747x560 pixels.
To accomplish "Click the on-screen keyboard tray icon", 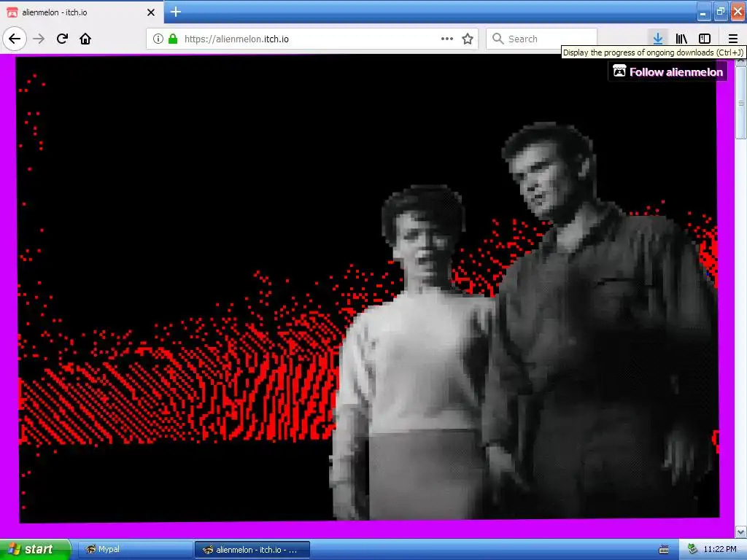I will 664,550.
